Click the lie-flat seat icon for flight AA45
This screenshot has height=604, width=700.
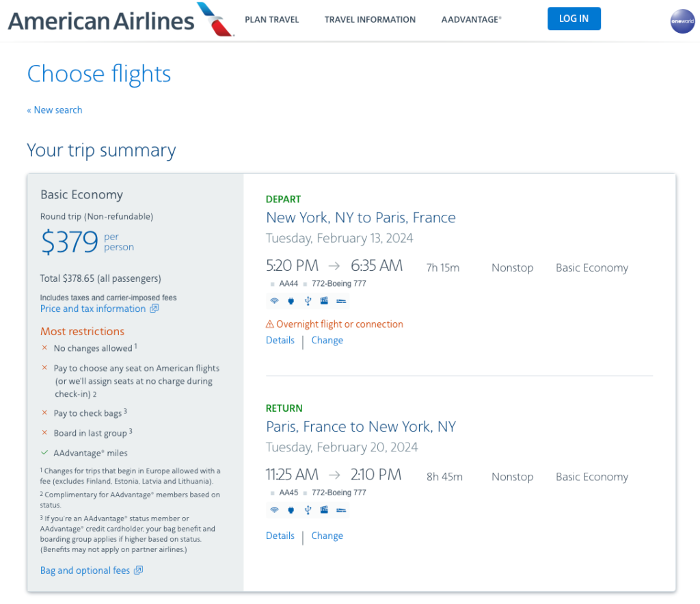(x=341, y=510)
